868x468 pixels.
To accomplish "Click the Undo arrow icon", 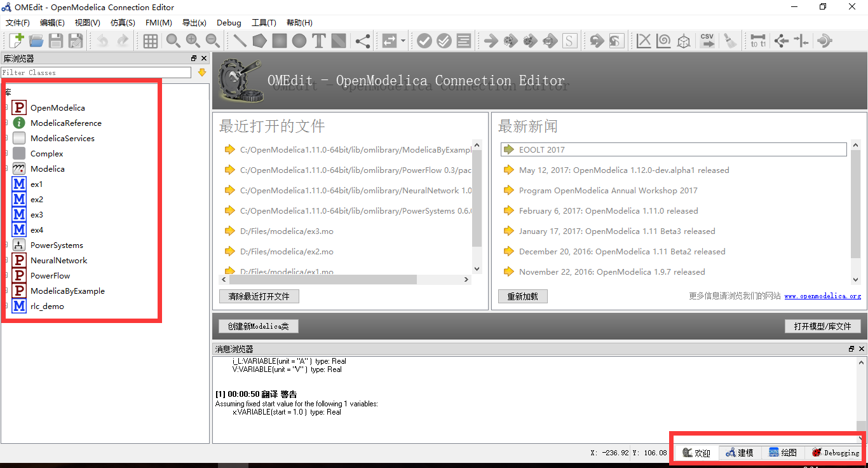I will click(103, 41).
